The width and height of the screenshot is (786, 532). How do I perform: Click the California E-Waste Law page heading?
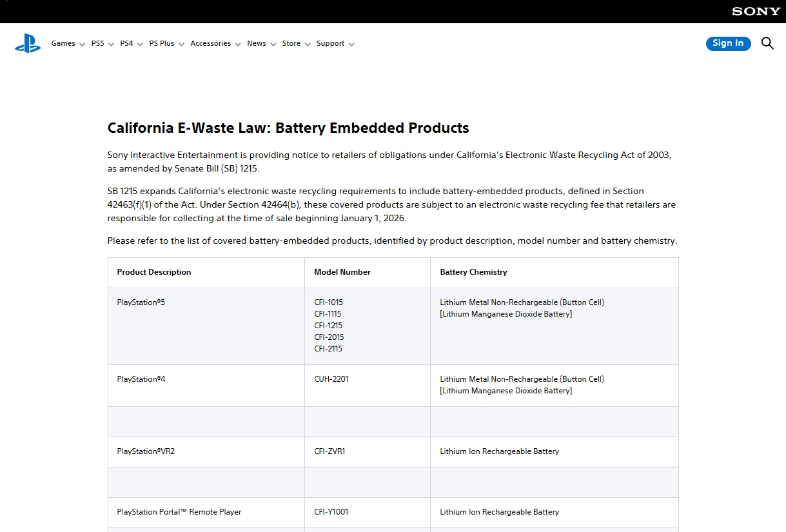[x=288, y=128]
